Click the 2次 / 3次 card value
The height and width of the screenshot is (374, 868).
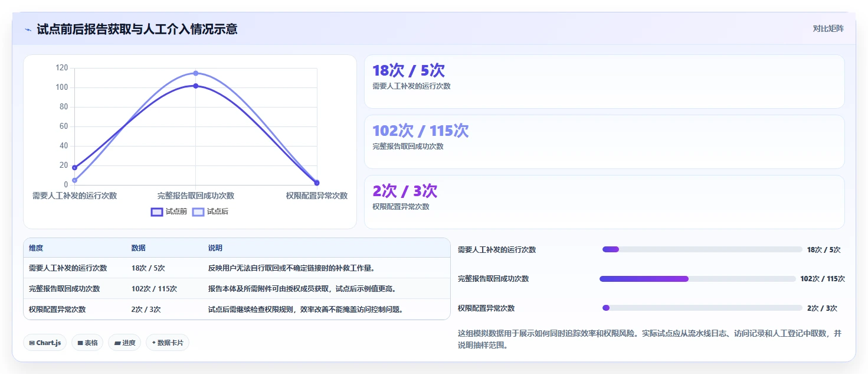click(x=405, y=191)
